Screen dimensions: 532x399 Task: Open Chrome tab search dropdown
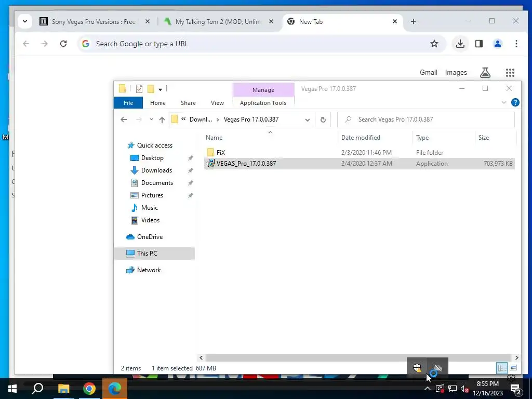tap(25, 21)
